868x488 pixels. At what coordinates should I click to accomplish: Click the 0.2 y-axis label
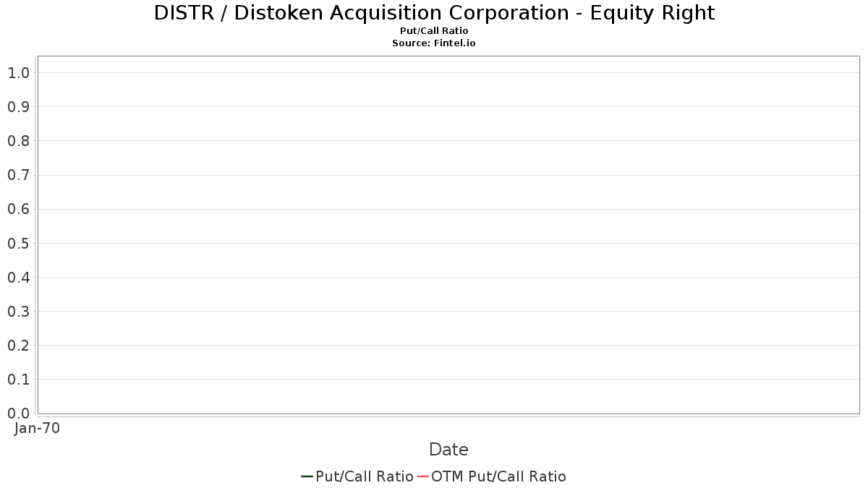(x=18, y=345)
